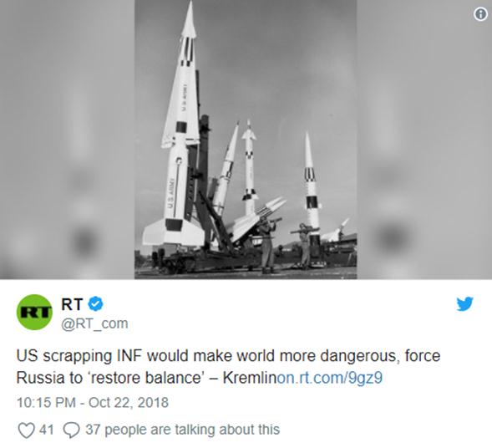The image size is (492, 448).
Task: Click the Twitter bird logo
Action: click(464, 304)
